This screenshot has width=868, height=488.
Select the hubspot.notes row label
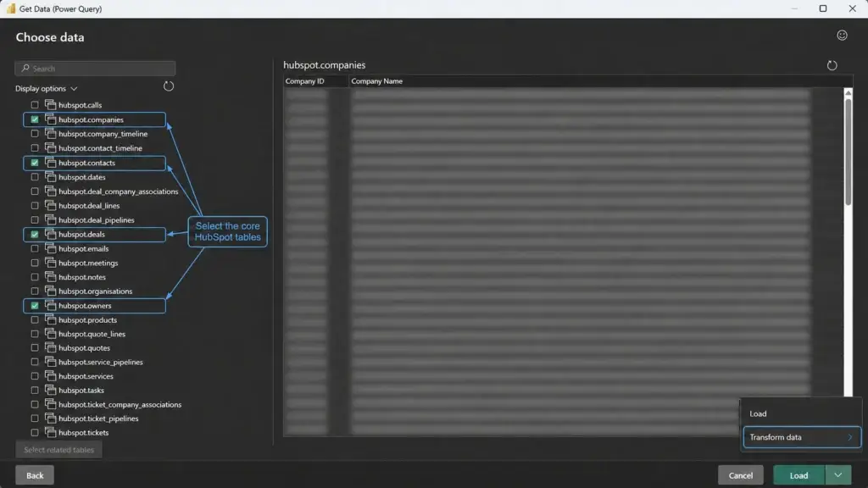tap(82, 277)
